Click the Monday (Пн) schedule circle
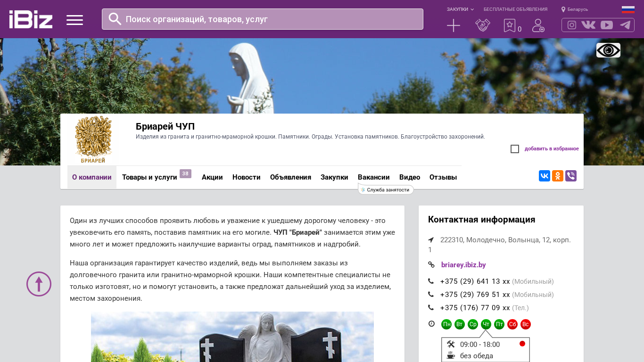 tap(446, 324)
